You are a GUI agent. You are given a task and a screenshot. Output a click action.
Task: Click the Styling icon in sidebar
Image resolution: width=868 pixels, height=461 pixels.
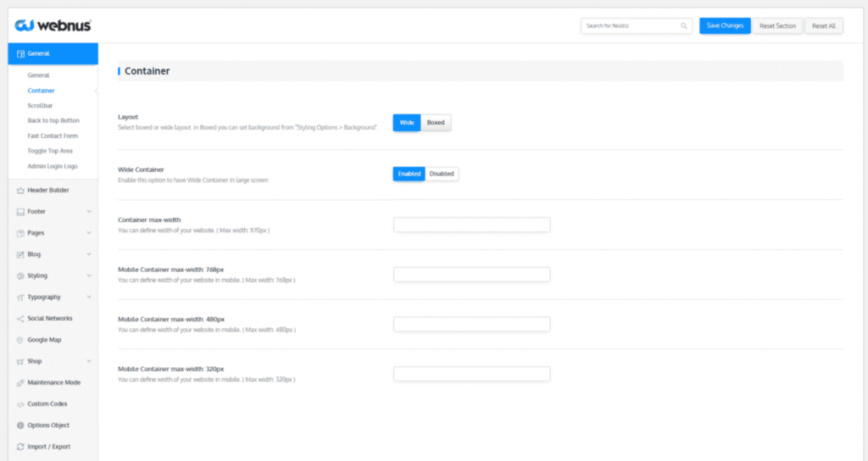[20, 276]
